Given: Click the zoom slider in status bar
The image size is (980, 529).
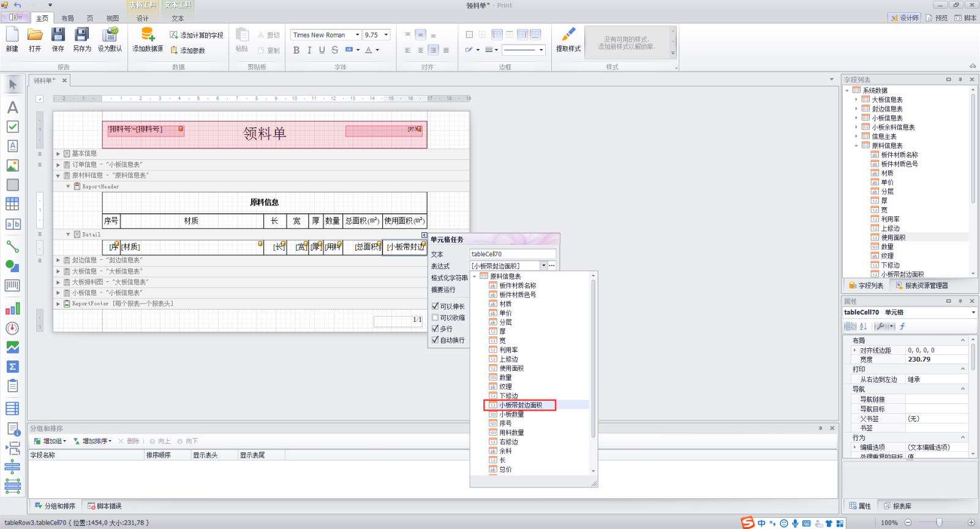Looking at the screenshot, I should click(x=939, y=522).
